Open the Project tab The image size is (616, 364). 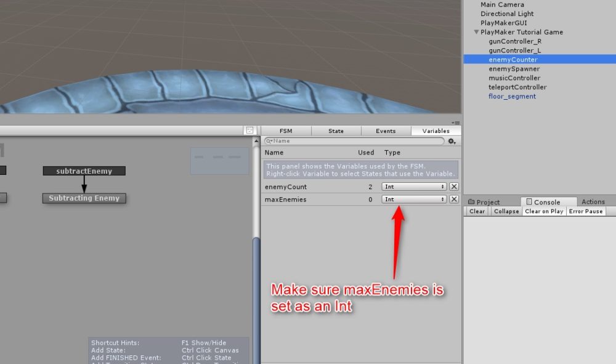tap(484, 202)
